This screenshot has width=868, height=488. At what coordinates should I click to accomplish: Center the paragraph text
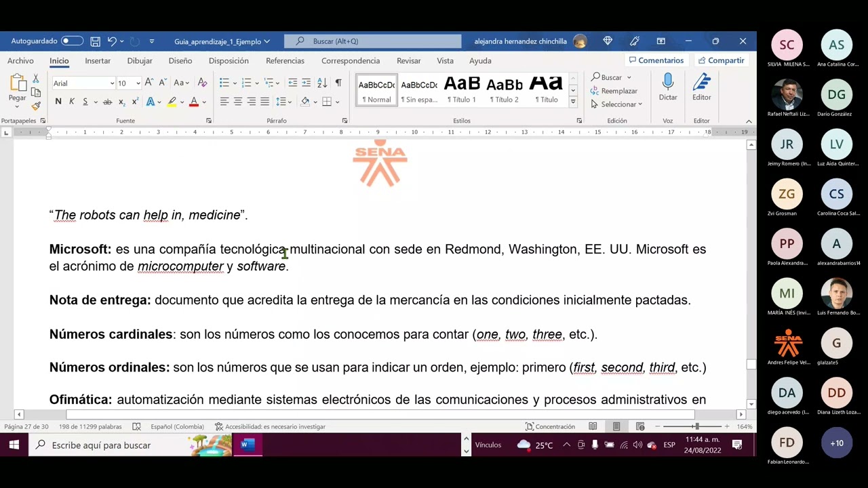point(237,102)
